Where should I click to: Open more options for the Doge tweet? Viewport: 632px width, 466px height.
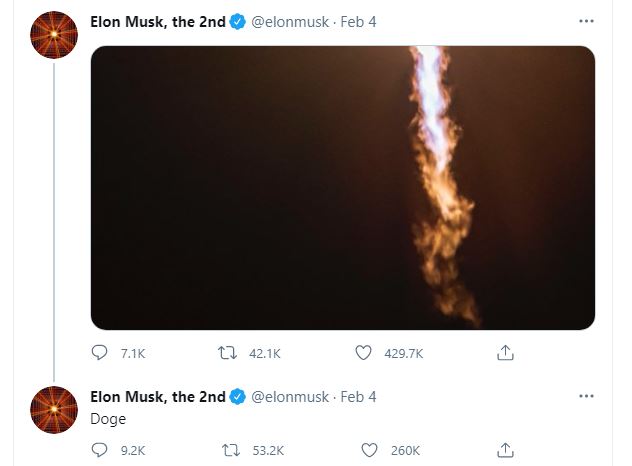[586, 396]
